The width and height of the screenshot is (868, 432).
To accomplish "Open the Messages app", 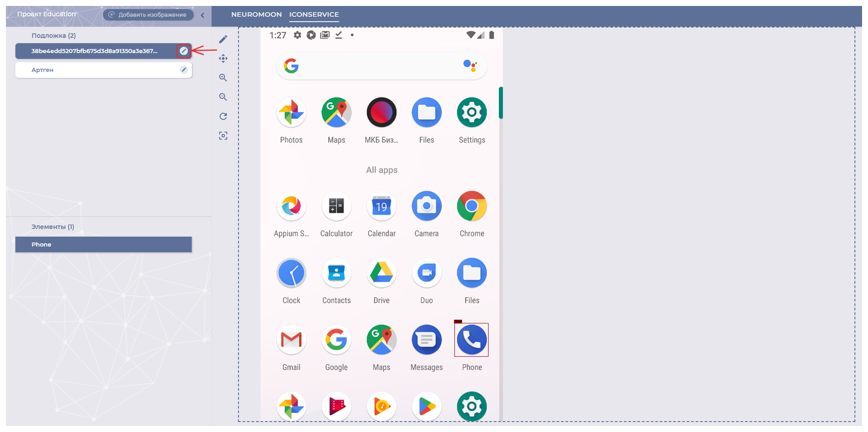I will tap(427, 340).
